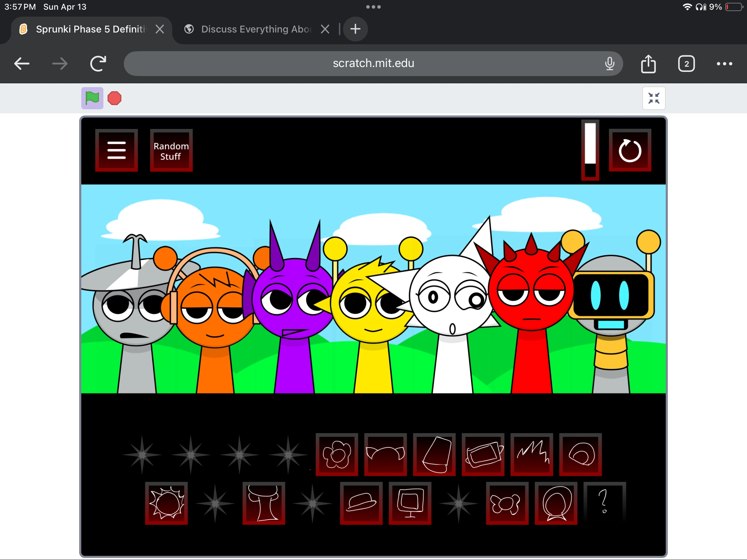This screenshot has height=560, width=747.
Task: Pick the ribbon bow character icon
Action: 507,503
